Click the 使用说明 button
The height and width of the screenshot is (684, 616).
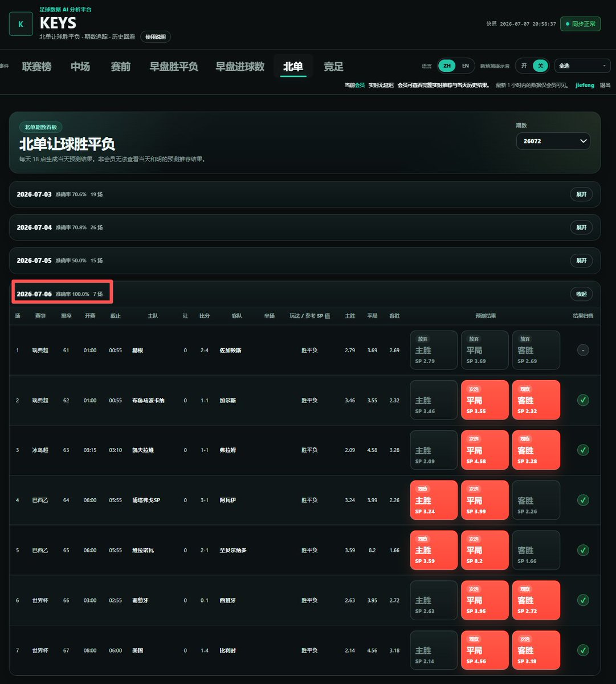click(x=156, y=36)
